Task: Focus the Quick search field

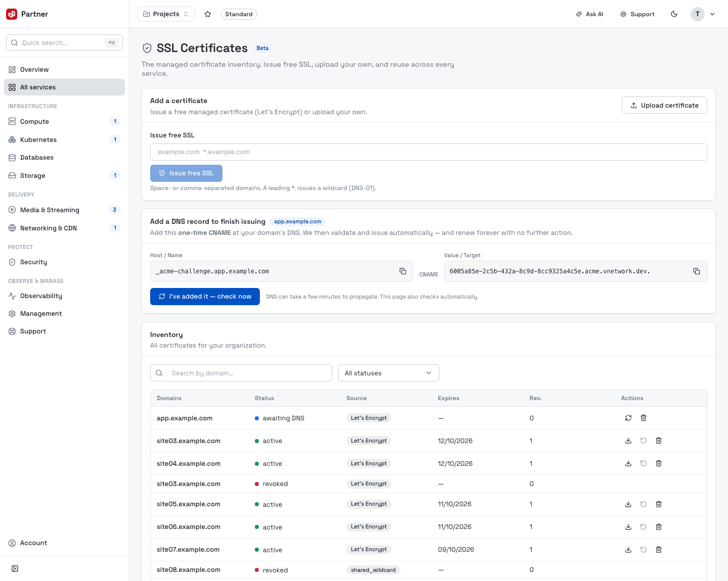Action: click(64, 42)
